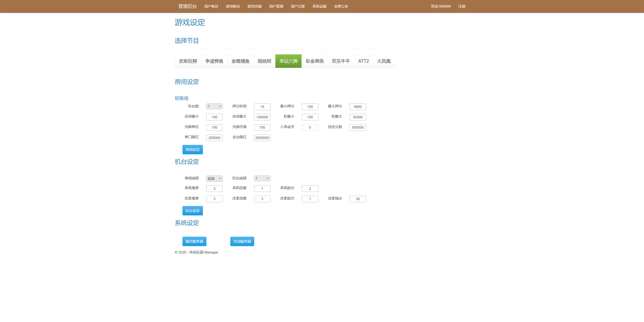Open the 机台选择 dropdown
The height and width of the screenshot is (322, 644).
[262, 178]
